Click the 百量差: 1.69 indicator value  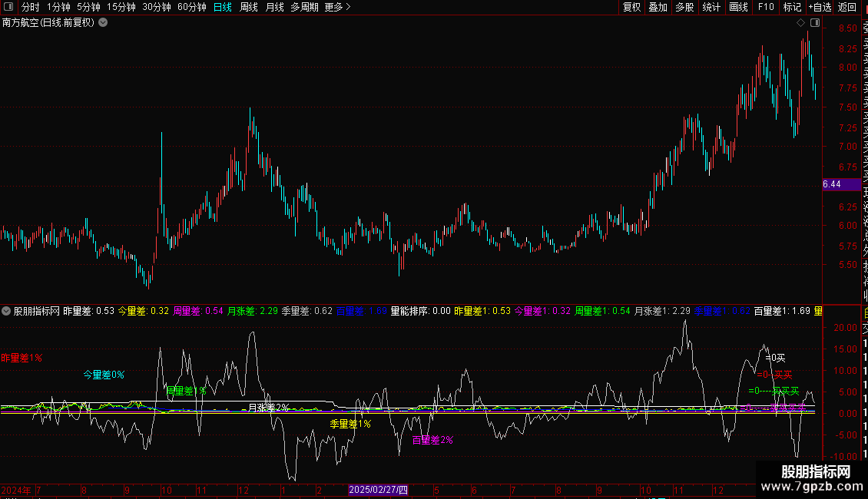pyautogui.click(x=362, y=311)
